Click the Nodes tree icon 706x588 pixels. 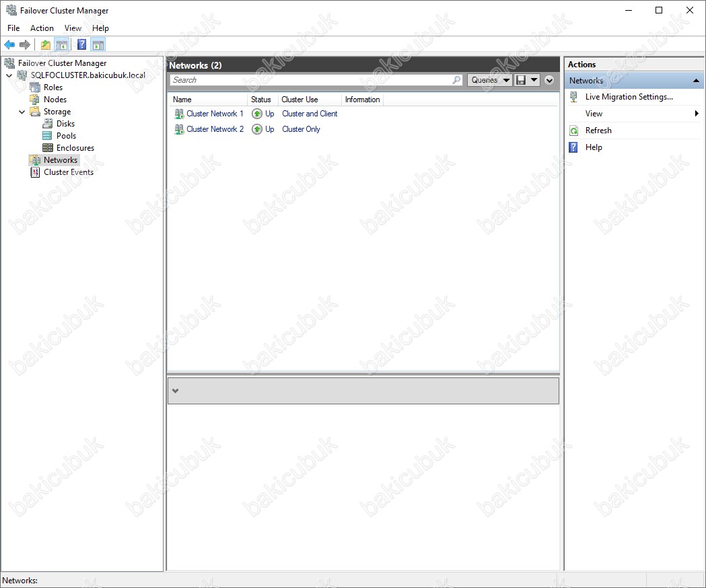pos(35,100)
